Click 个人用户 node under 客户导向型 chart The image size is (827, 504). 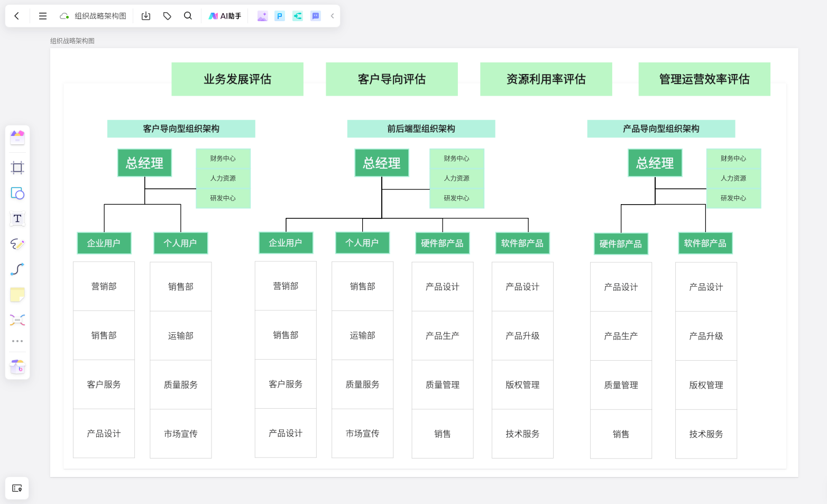181,243
